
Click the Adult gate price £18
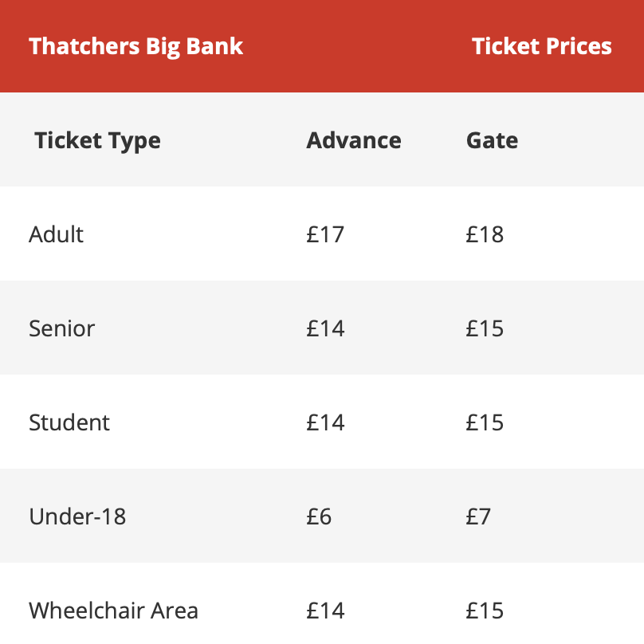pos(485,234)
